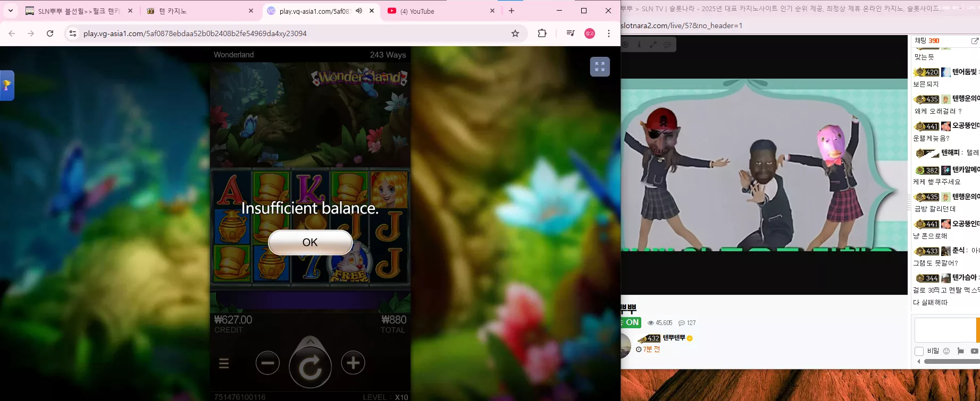
Task: Switch to the SLN 뿌뿌 블선릴 tab
Action: 79,11
